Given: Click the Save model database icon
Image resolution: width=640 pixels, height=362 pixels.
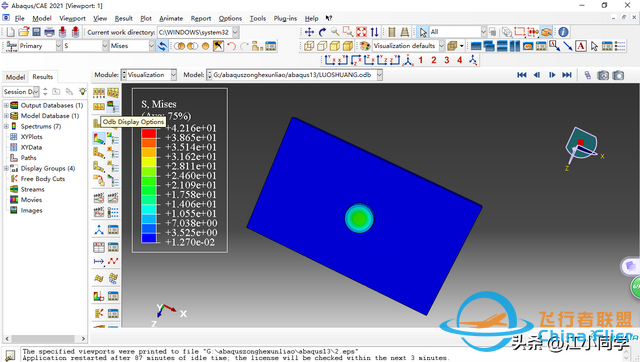Looking at the screenshot, I should (36, 32).
